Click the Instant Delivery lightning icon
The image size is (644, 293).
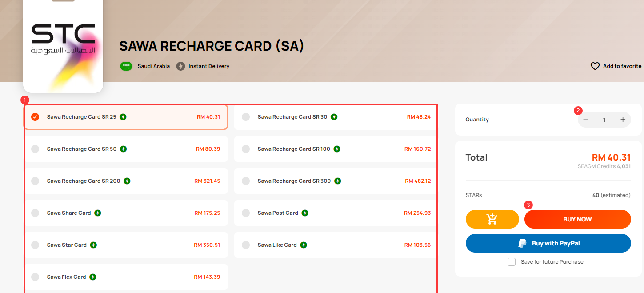pos(180,66)
